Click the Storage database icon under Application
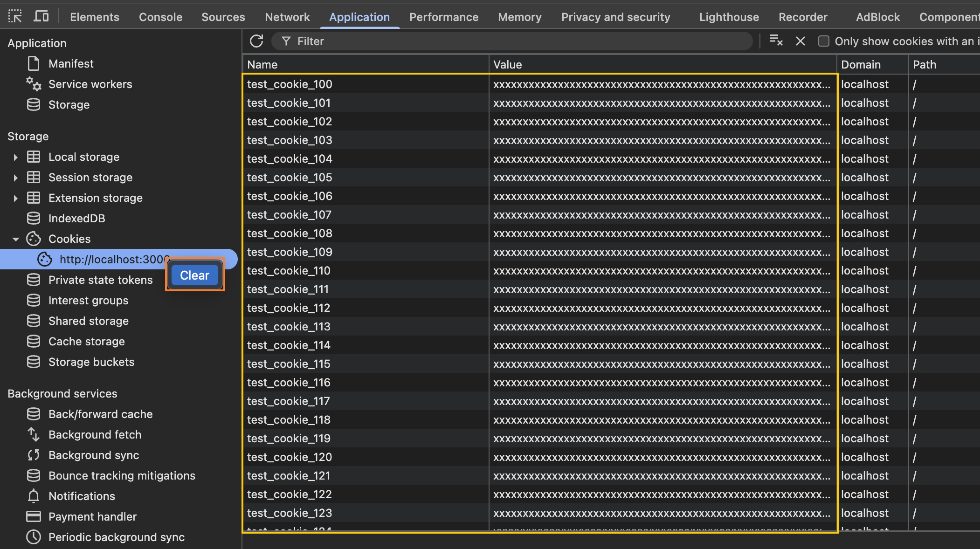 tap(34, 104)
